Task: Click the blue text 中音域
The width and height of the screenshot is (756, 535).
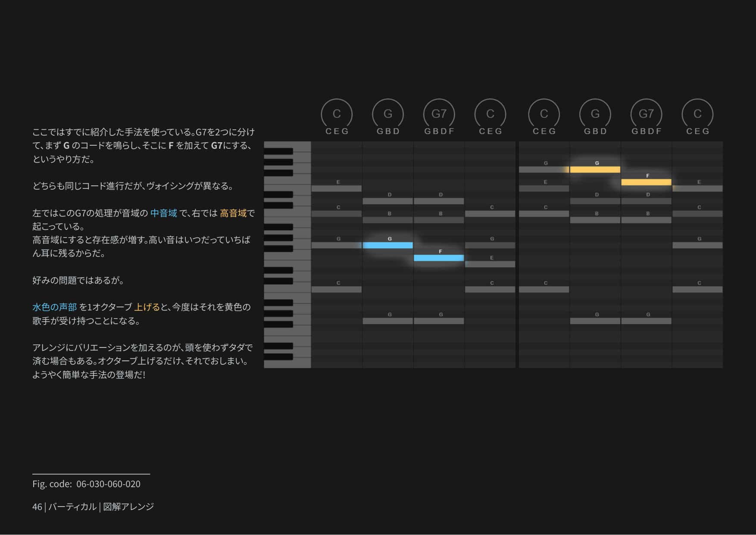Action: (x=164, y=213)
